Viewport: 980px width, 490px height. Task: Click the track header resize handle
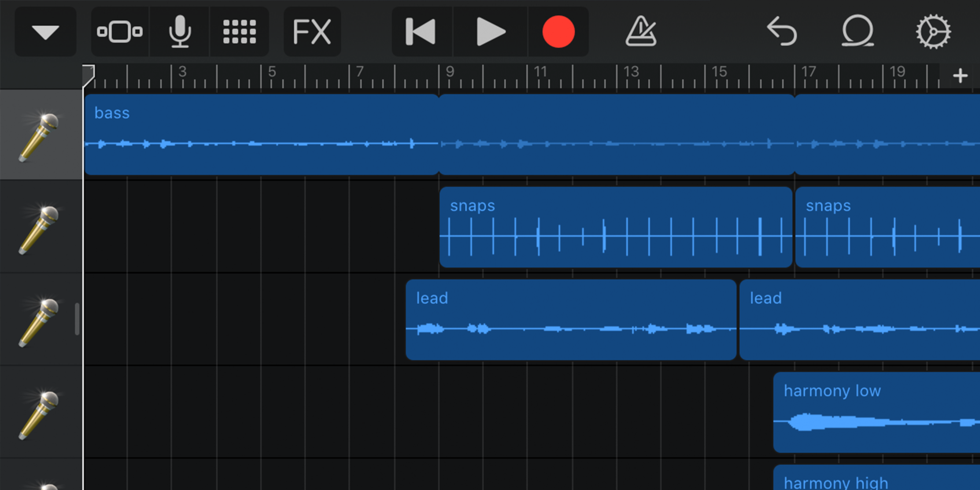click(77, 319)
